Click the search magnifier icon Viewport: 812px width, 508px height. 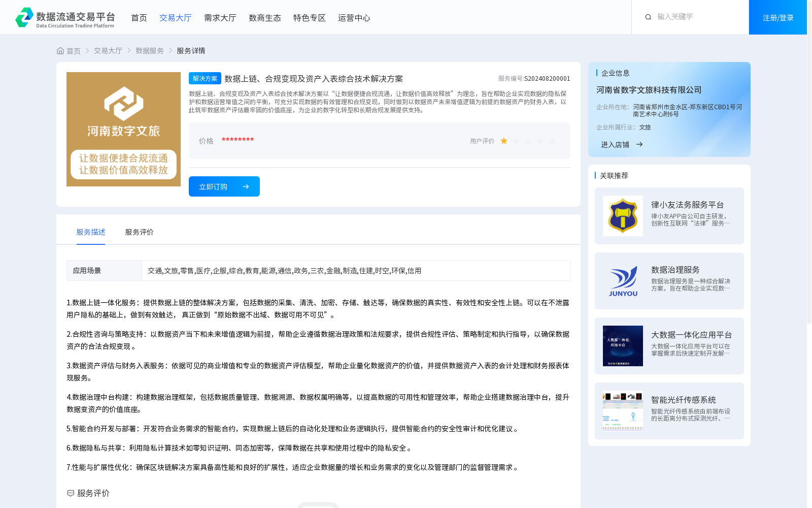tap(648, 17)
